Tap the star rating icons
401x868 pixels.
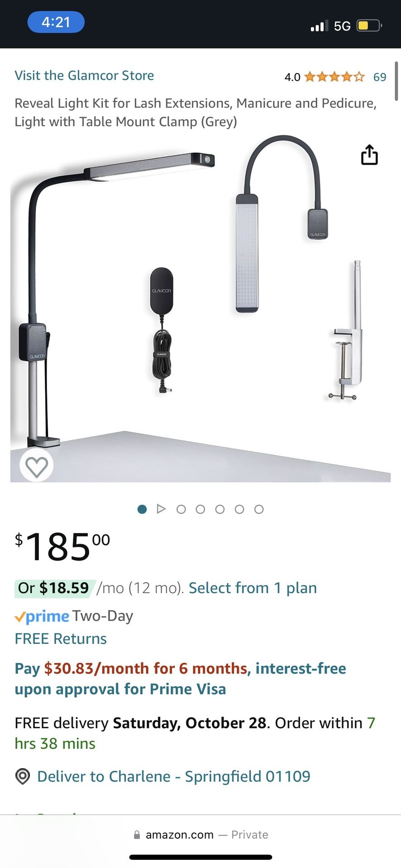(334, 77)
